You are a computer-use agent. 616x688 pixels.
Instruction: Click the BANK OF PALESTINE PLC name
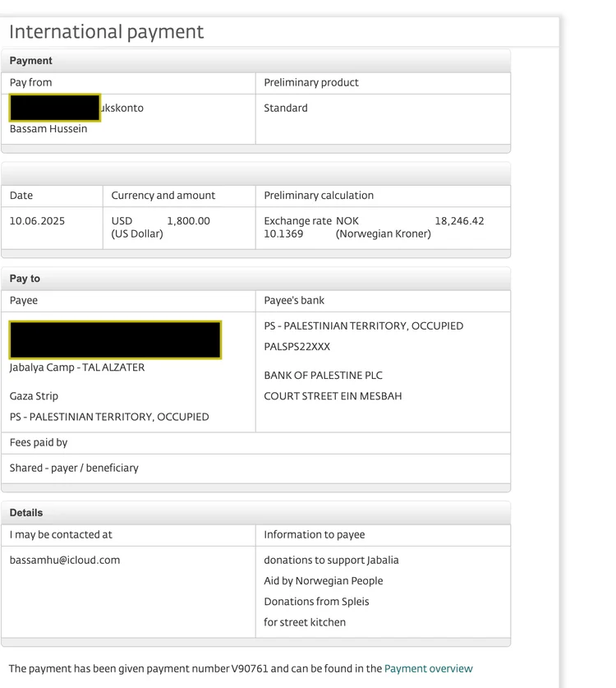[x=323, y=375]
